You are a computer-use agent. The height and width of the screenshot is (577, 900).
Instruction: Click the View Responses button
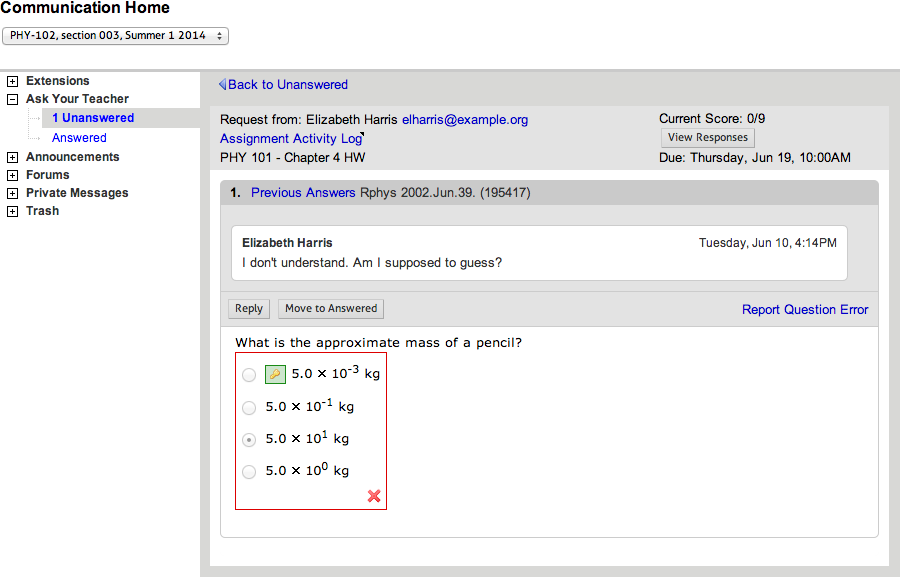(x=708, y=138)
